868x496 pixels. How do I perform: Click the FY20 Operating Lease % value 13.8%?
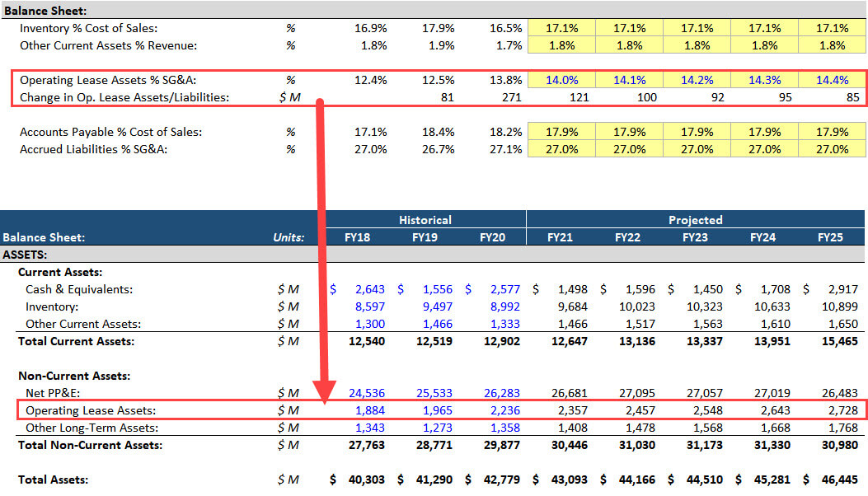[x=505, y=80]
